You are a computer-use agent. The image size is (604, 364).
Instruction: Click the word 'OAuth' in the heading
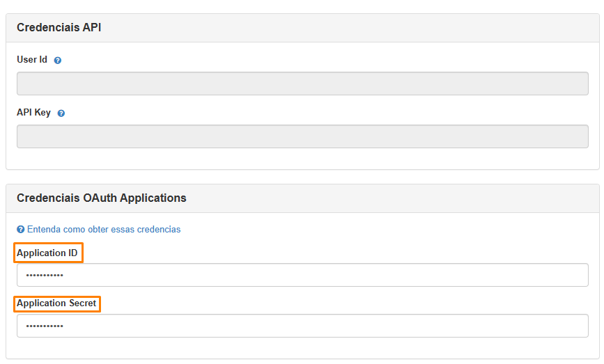coord(100,198)
